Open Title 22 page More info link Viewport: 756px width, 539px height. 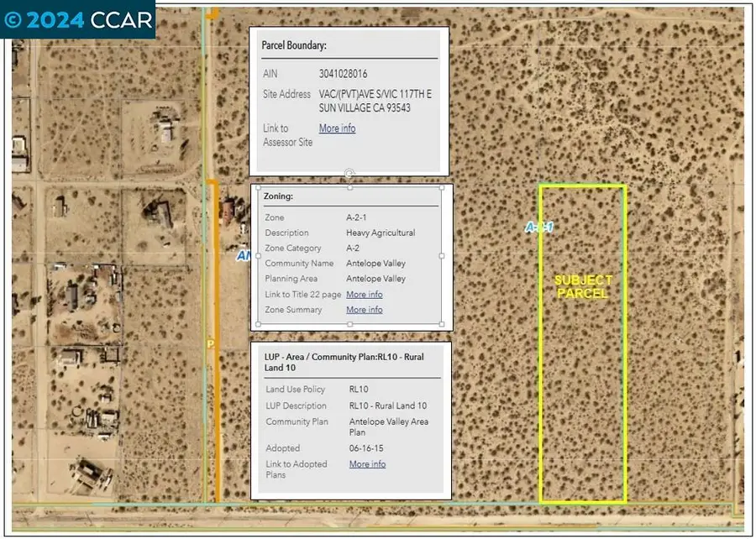point(365,294)
